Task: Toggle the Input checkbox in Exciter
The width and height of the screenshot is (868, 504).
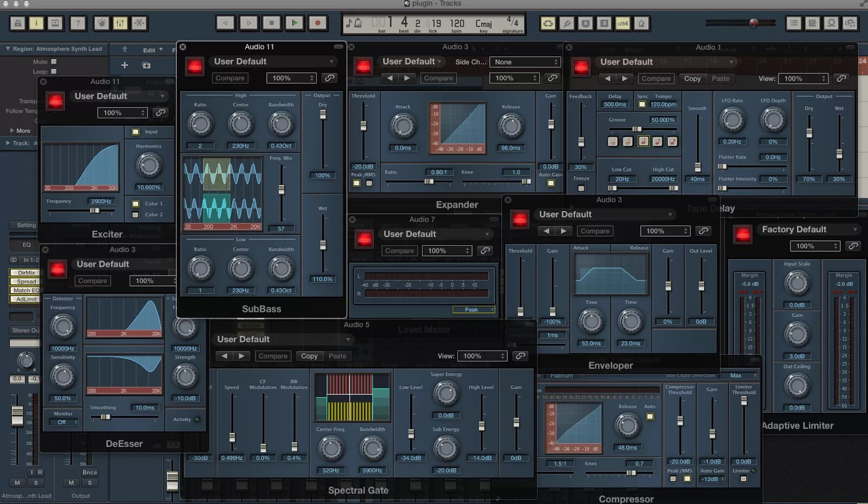Action: click(x=136, y=132)
